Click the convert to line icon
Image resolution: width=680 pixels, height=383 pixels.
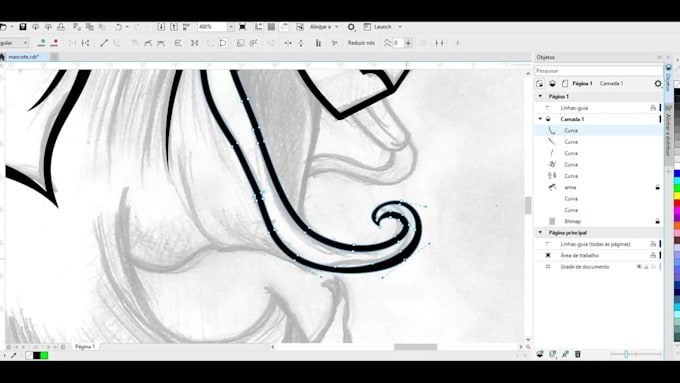pyautogui.click(x=104, y=43)
